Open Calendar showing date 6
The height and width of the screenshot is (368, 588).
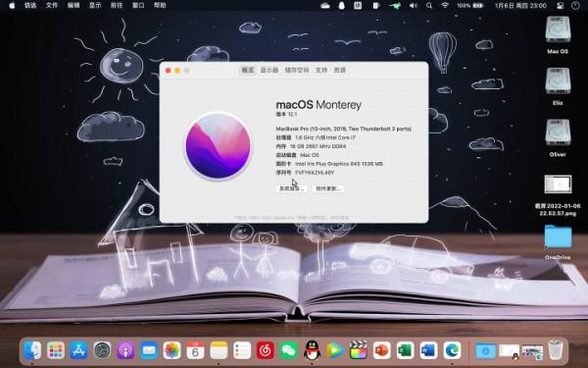click(195, 350)
